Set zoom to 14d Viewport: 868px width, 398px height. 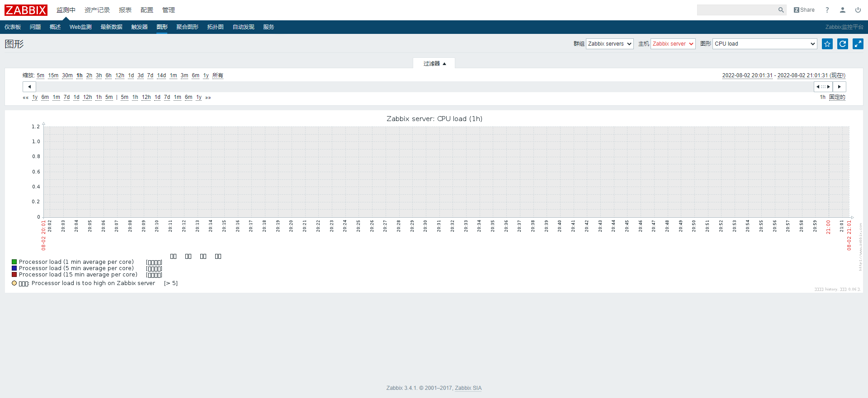[x=161, y=75]
